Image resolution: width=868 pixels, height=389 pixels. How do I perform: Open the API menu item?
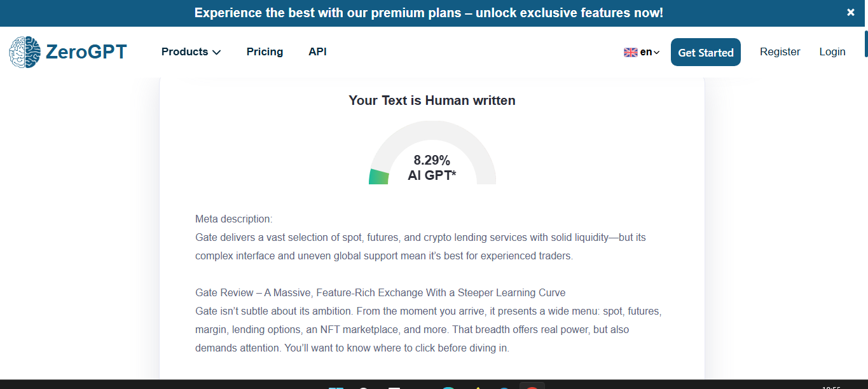[x=317, y=52]
